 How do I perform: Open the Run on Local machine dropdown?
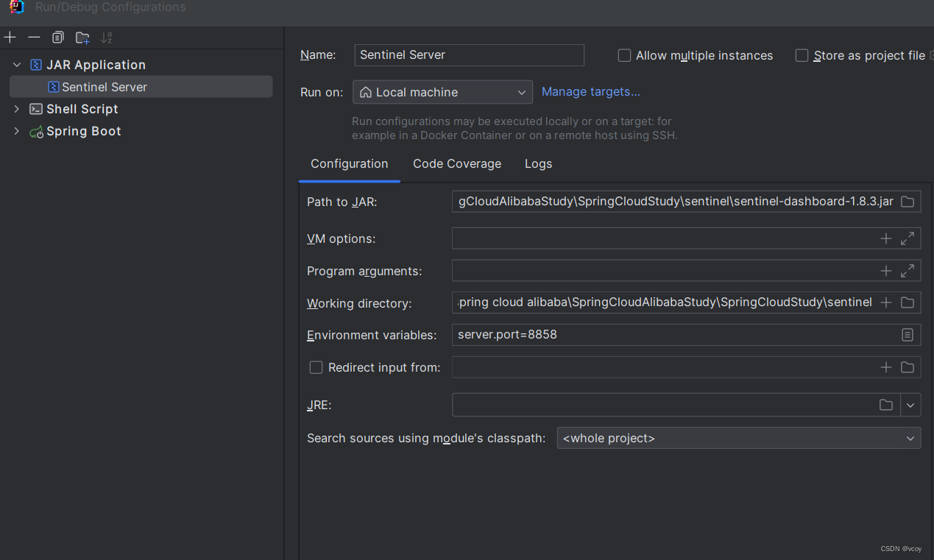coord(443,92)
